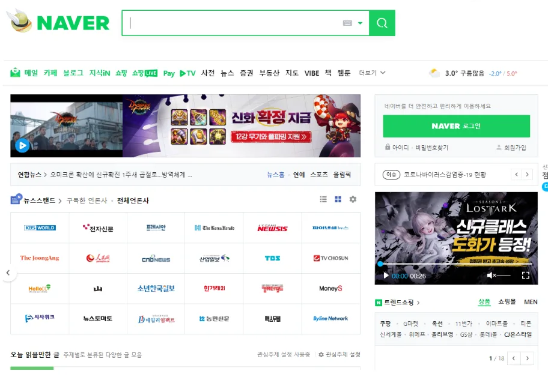Open the 메일 link
Screen dimensions: 548x392
pyautogui.click(x=31, y=73)
